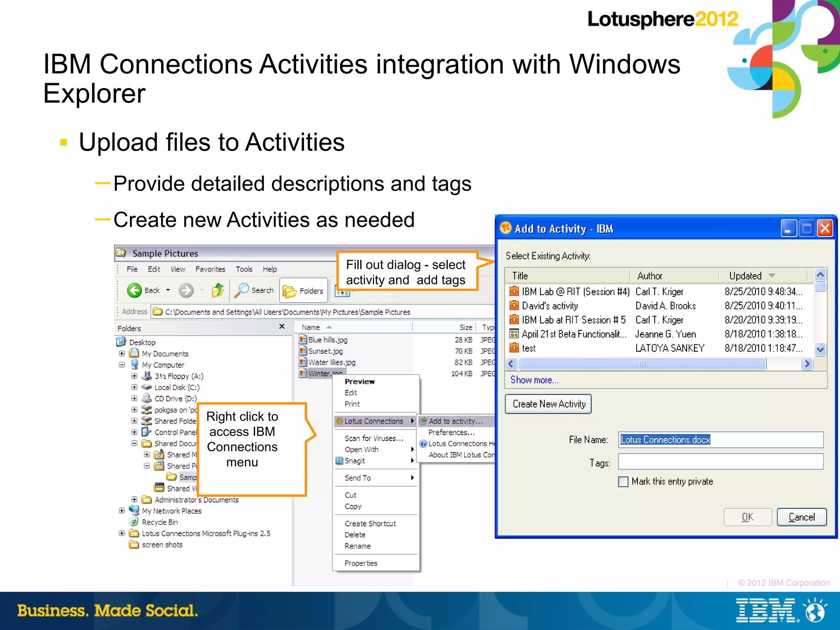
Task: Open the File menu in Sample Pictures window
Action: (132, 269)
